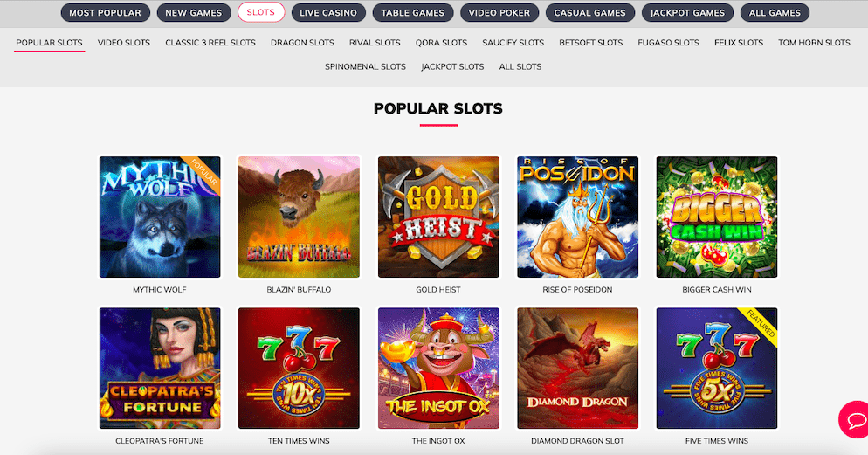This screenshot has width=868, height=455.
Task: Click the Five Times Wins title link
Action: click(x=717, y=441)
